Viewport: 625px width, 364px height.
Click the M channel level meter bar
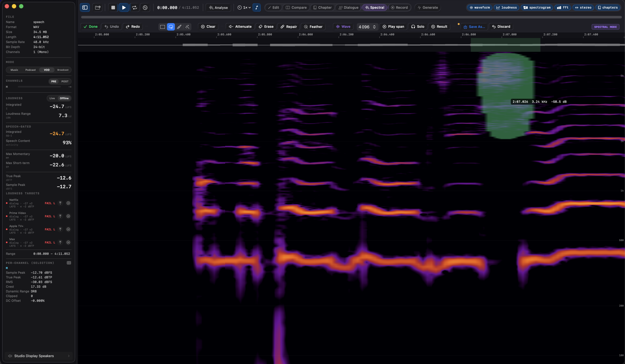click(39, 87)
